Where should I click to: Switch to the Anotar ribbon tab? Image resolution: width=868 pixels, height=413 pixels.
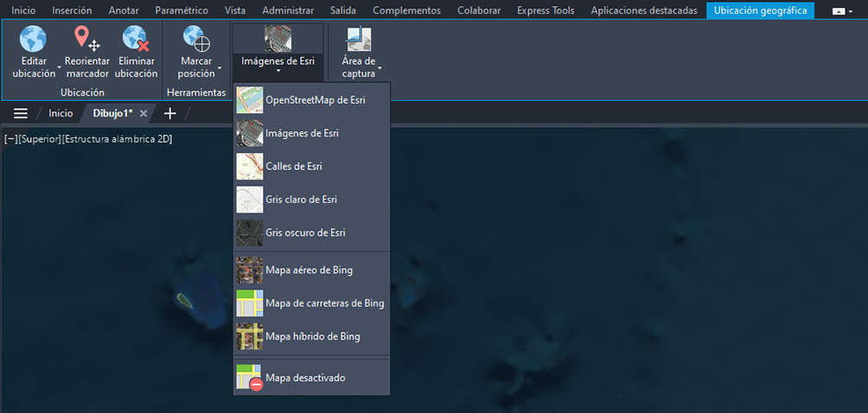124,10
